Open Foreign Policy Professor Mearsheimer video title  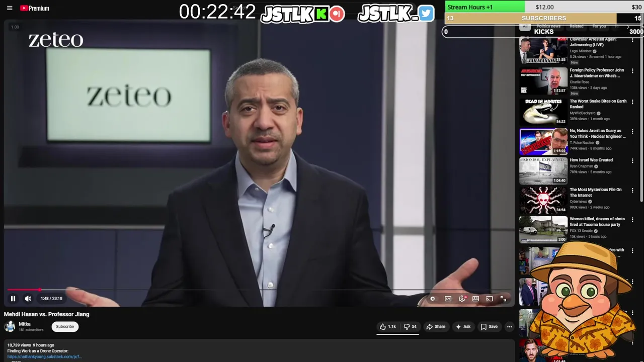[597, 73]
